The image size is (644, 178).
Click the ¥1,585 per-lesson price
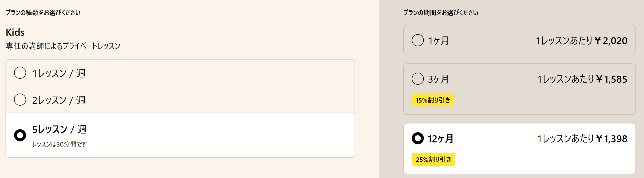[x=612, y=79]
